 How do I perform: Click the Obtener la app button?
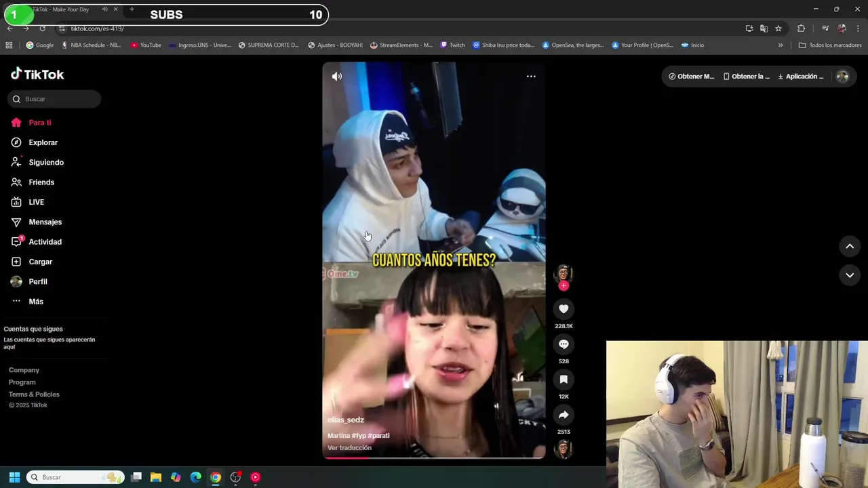[747, 77]
